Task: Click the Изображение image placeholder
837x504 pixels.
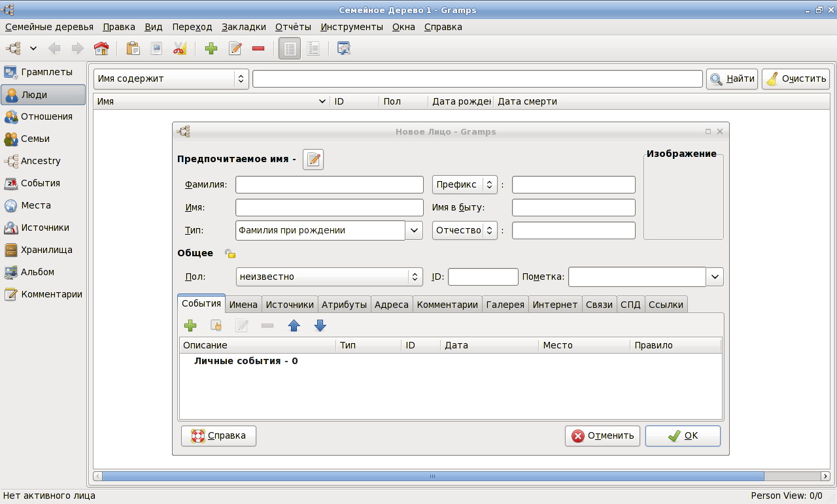Action: click(683, 197)
